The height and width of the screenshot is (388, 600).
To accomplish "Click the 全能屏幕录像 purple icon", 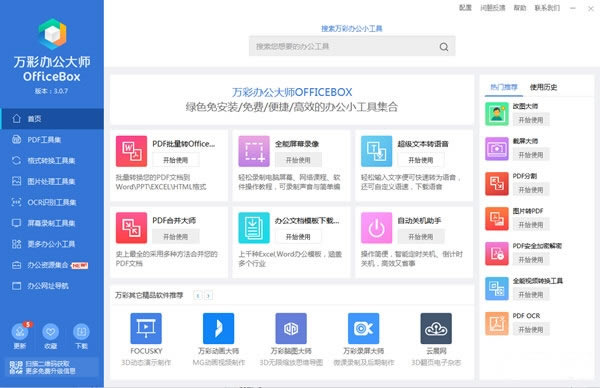I will 254,151.
